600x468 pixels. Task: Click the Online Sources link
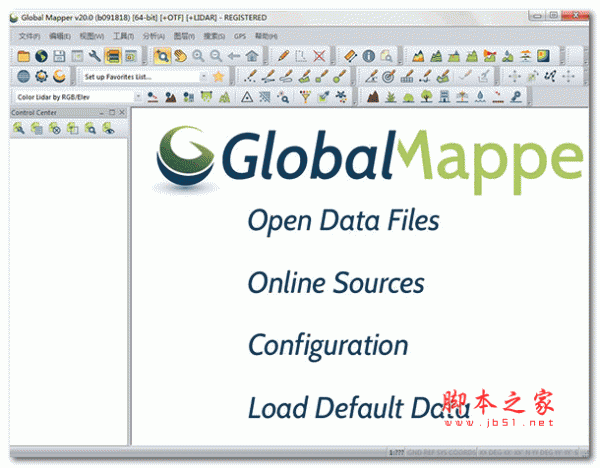coord(336,282)
